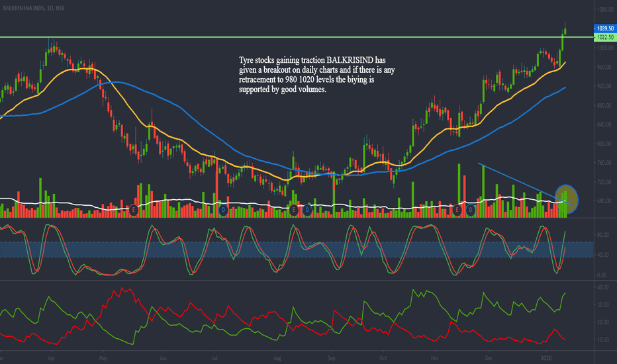
Task: Click the green horizontal resistance line
Action: tap(297, 37)
